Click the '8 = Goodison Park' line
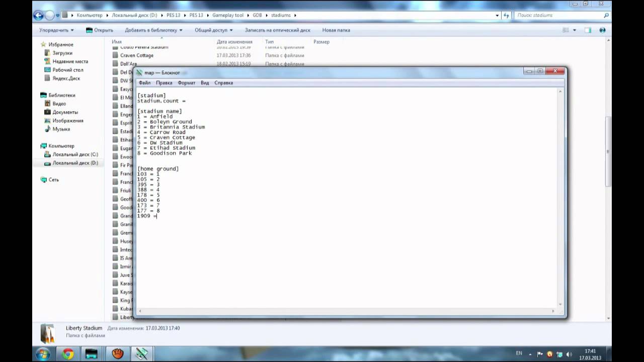The height and width of the screenshot is (362, 644). 165,153
